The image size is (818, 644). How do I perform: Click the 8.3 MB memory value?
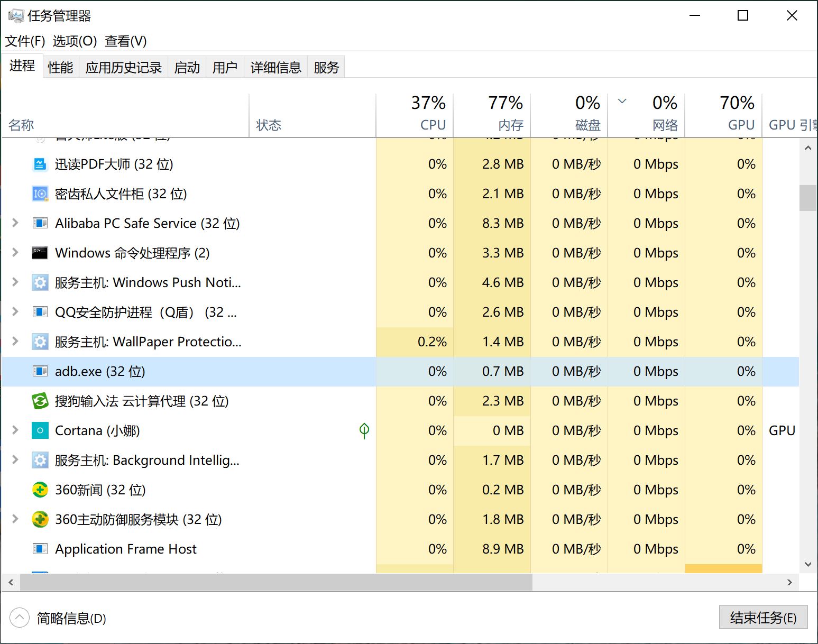click(502, 224)
